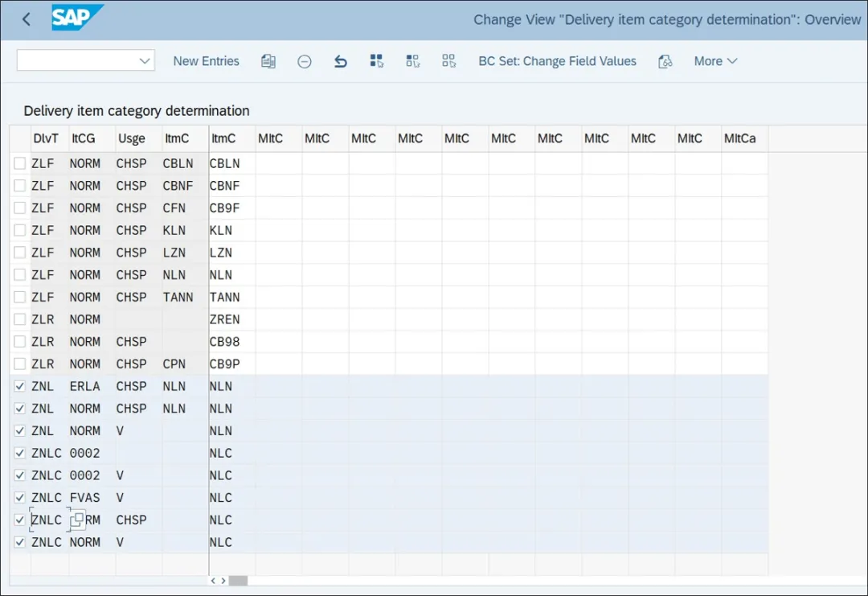The width and height of the screenshot is (868, 596).
Task: Click the KLN entry field
Action: [232, 230]
